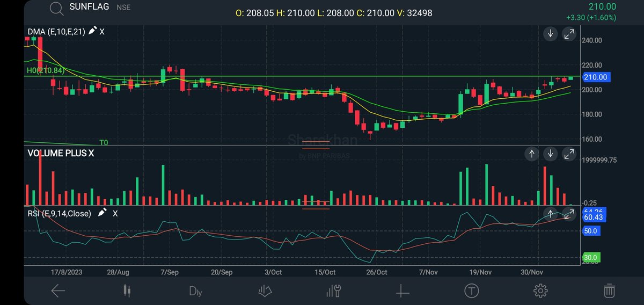
Task: Tap the search magnifier icon
Action: click(56, 8)
